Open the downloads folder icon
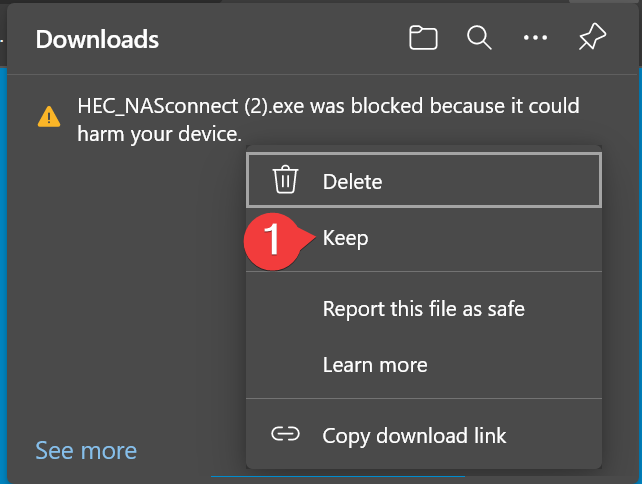The image size is (642, 484). (424, 39)
